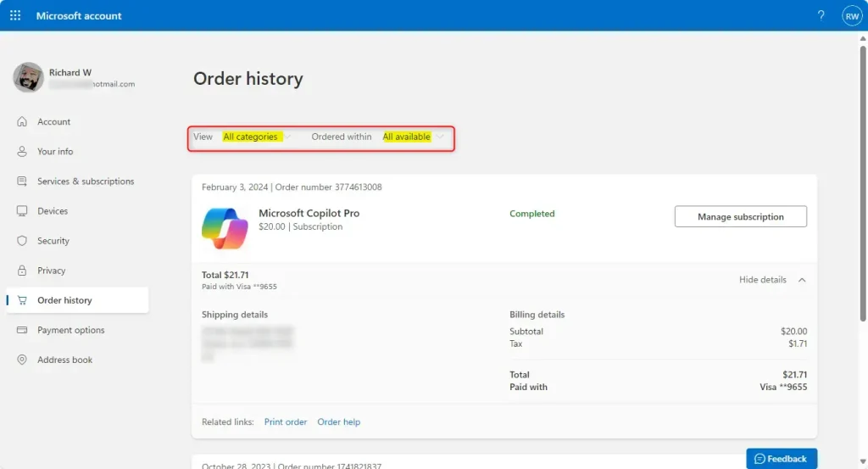Click the Completed status text

point(532,214)
